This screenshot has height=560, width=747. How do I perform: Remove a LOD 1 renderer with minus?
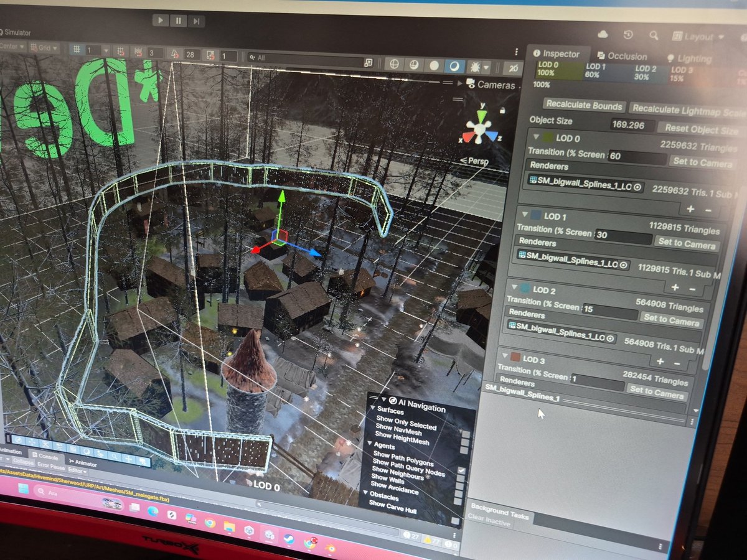692,288
